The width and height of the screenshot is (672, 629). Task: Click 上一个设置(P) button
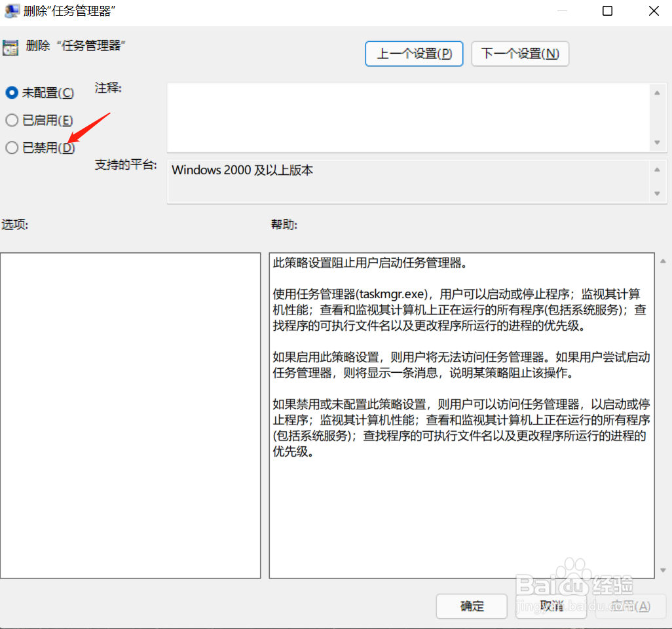414,54
